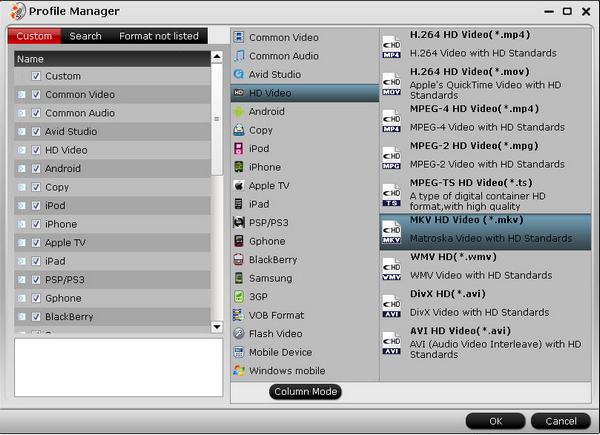Image resolution: width=600 pixels, height=435 pixels.
Task: Click the MP4 icon beside H.264 HD Video(*.mp4)
Action: coord(391,47)
